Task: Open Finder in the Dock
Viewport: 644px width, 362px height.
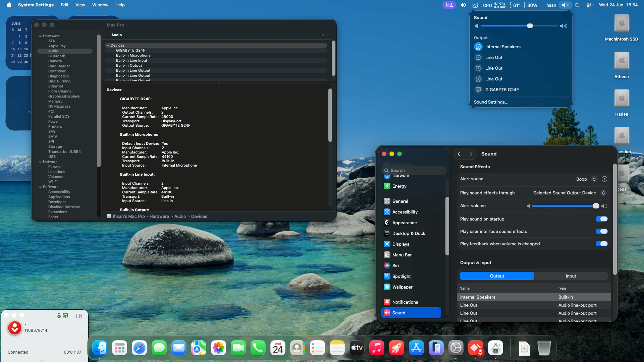Action: (x=100, y=348)
